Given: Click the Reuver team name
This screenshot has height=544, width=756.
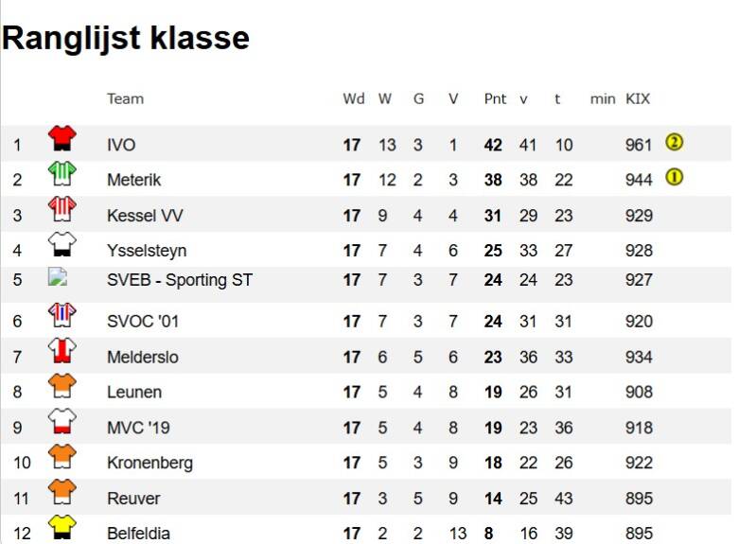Looking at the screenshot, I should click(x=133, y=499).
